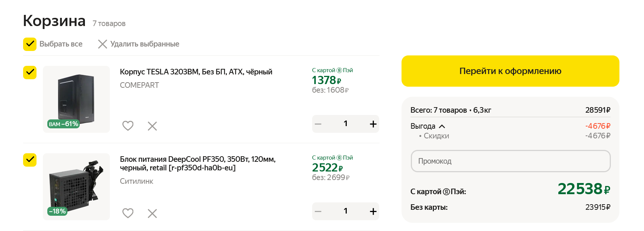The width and height of the screenshot is (644, 231).
Task: Toggle the 'Выбрать все' checkbox
Action: [30, 44]
